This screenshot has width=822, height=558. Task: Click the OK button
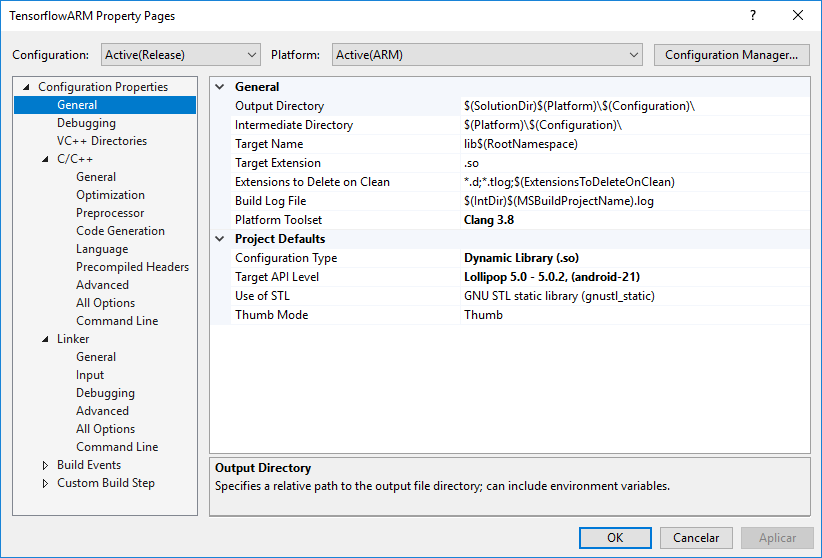tap(615, 538)
